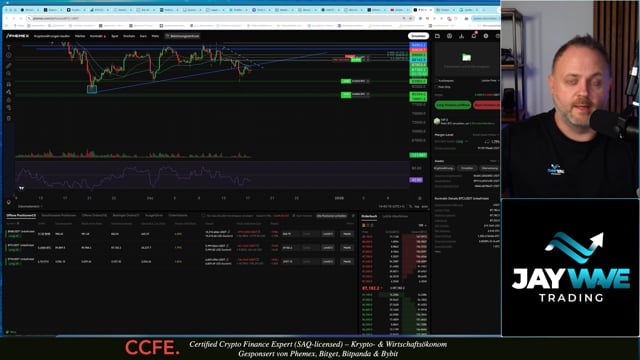Toggle checkbox left of Alle Positionen schließen
640x360 pixels.
pos(294,216)
